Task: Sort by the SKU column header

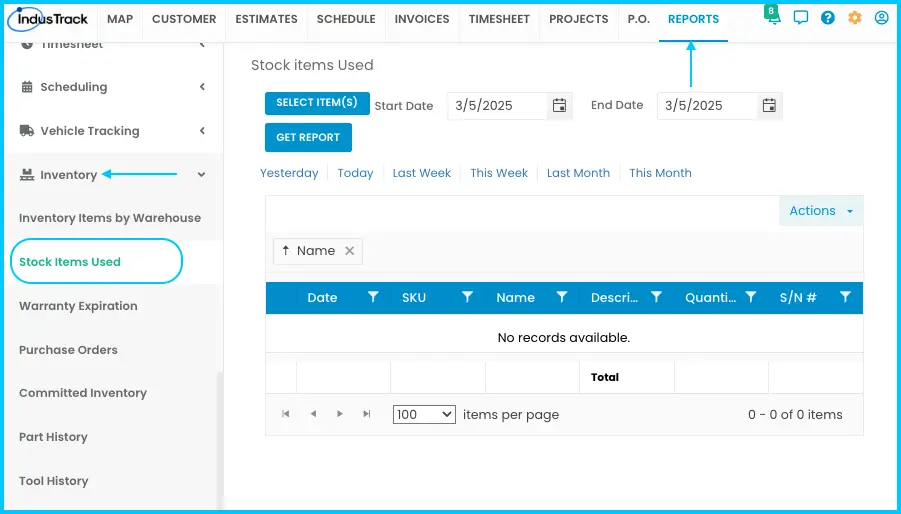Action: click(414, 297)
